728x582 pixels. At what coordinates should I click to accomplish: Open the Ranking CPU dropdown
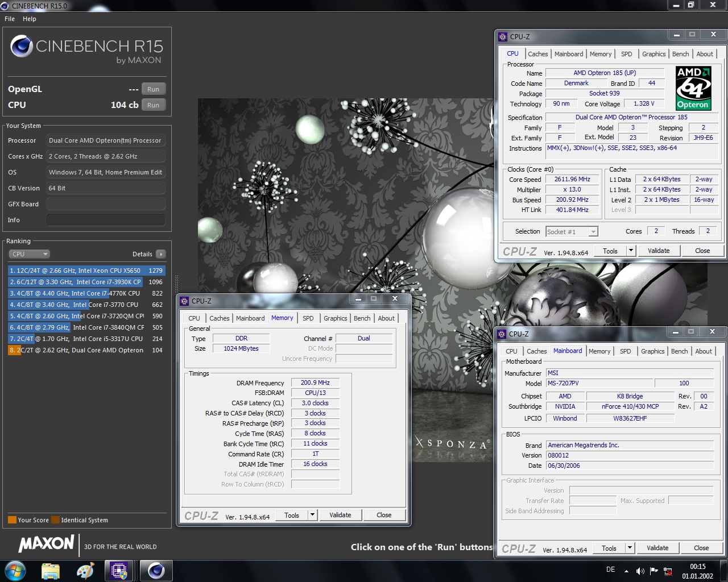(x=29, y=254)
